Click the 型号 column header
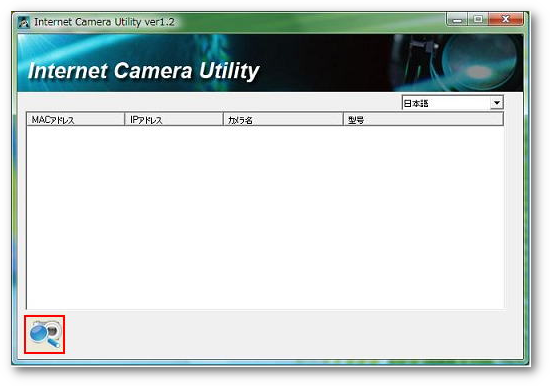This screenshot has height=386, width=550. click(423, 120)
